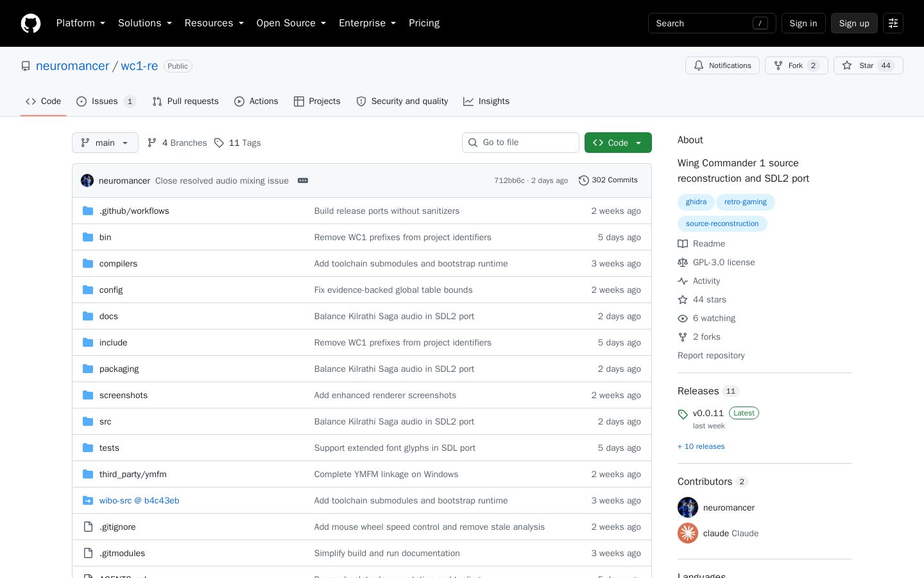Open the Projects tab

tap(317, 101)
